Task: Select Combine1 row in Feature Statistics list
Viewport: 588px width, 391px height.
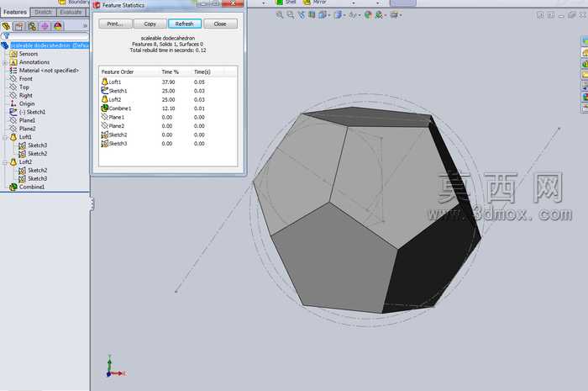Action: point(168,108)
